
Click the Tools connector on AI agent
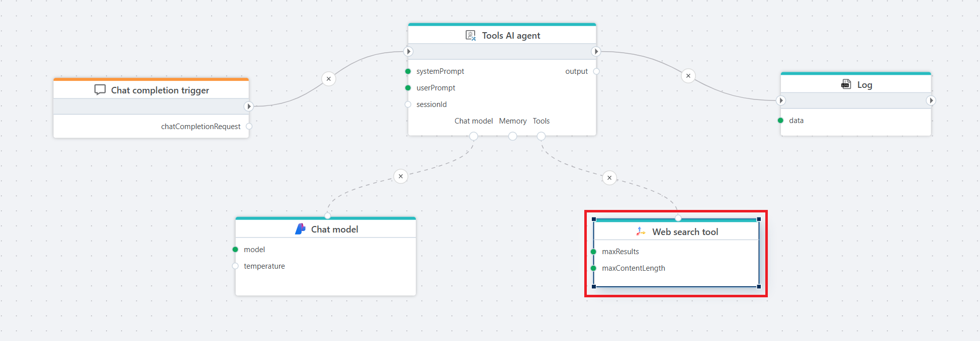pyautogui.click(x=541, y=136)
